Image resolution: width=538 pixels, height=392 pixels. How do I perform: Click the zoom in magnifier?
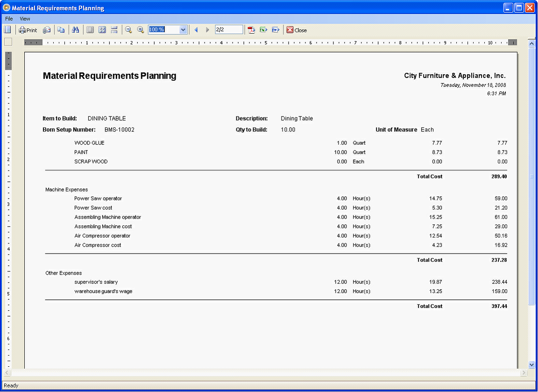click(x=141, y=30)
